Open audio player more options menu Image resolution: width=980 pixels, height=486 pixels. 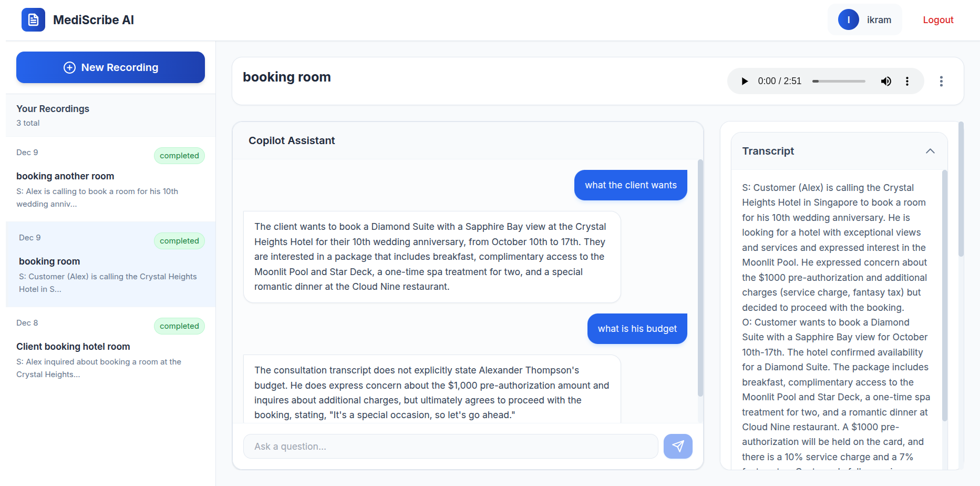[x=907, y=81]
